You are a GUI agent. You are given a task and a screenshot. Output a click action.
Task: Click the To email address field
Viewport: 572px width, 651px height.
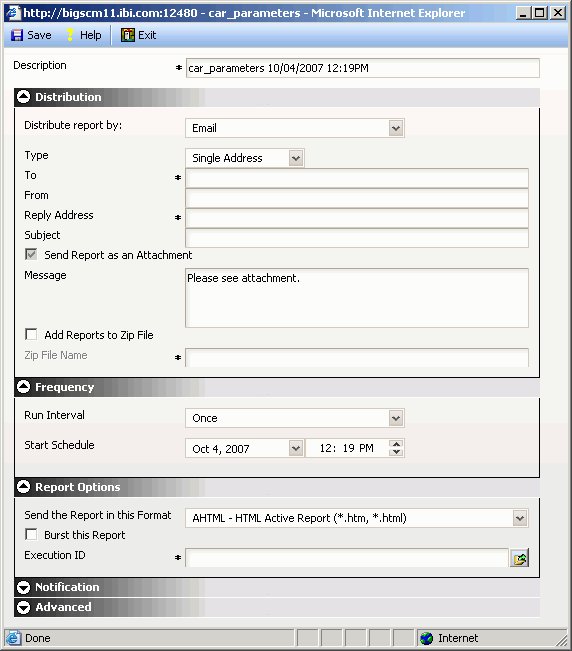click(x=357, y=179)
